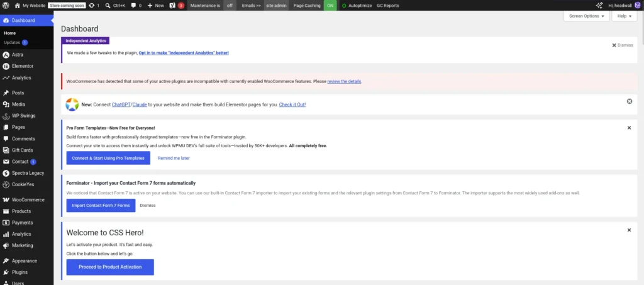The height and width of the screenshot is (285, 644).
Task: Click Connect & Start Using Pro Templates
Action: click(x=108, y=158)
